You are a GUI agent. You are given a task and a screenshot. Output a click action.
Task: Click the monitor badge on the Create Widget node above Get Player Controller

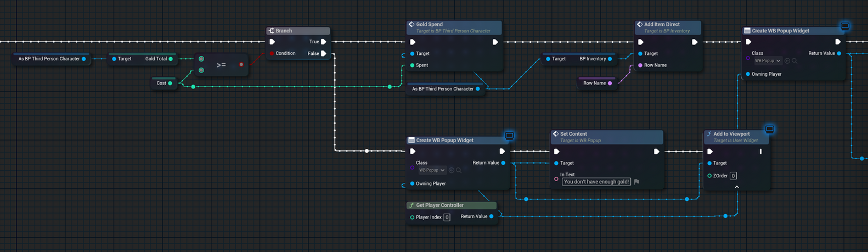509,136
